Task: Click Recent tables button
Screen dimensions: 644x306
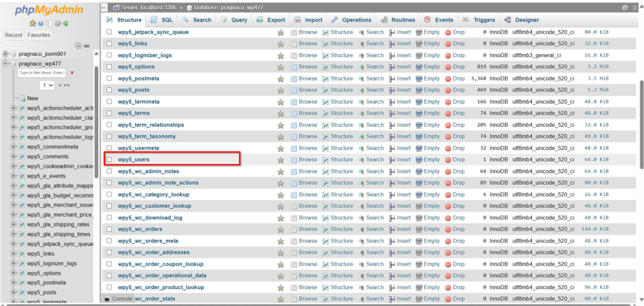Action: click(x=14, y=35)
